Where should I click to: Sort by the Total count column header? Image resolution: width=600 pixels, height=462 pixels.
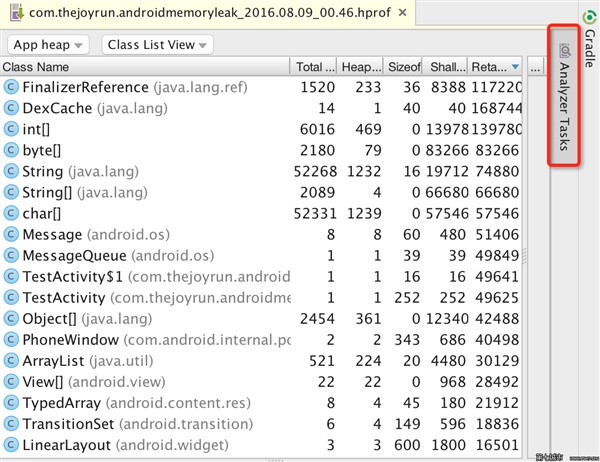point(316,67)
